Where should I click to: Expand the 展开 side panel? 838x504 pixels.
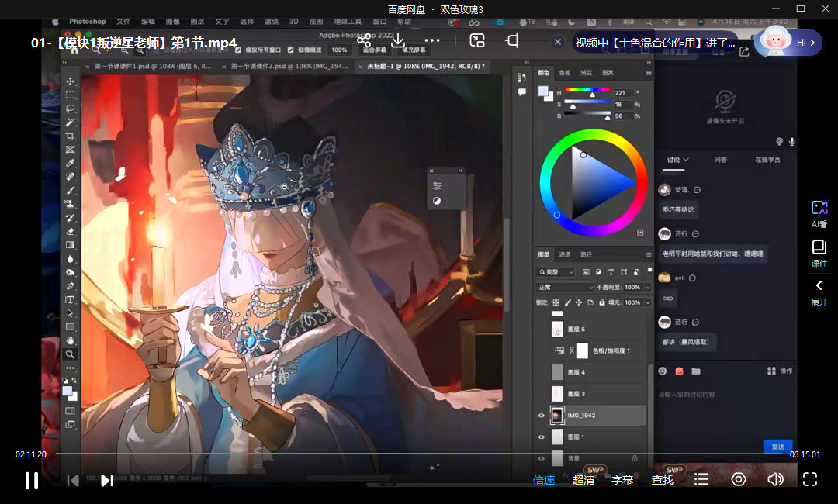819,292
